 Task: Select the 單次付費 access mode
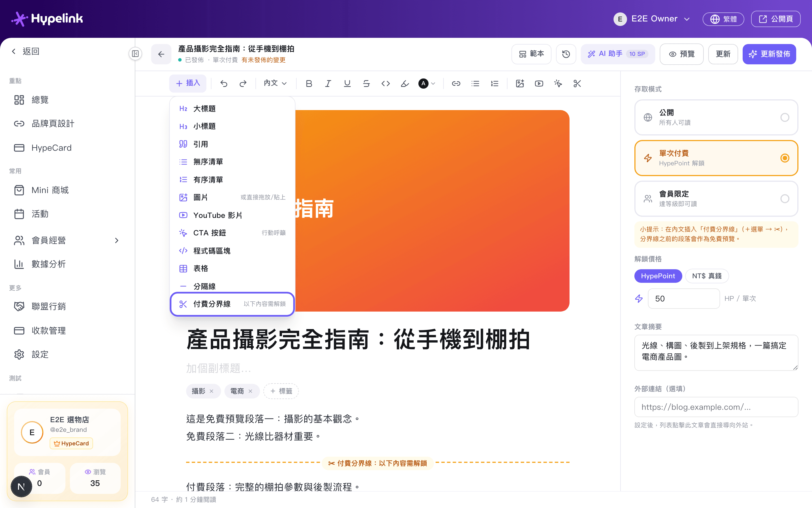(x=716, y=158)
